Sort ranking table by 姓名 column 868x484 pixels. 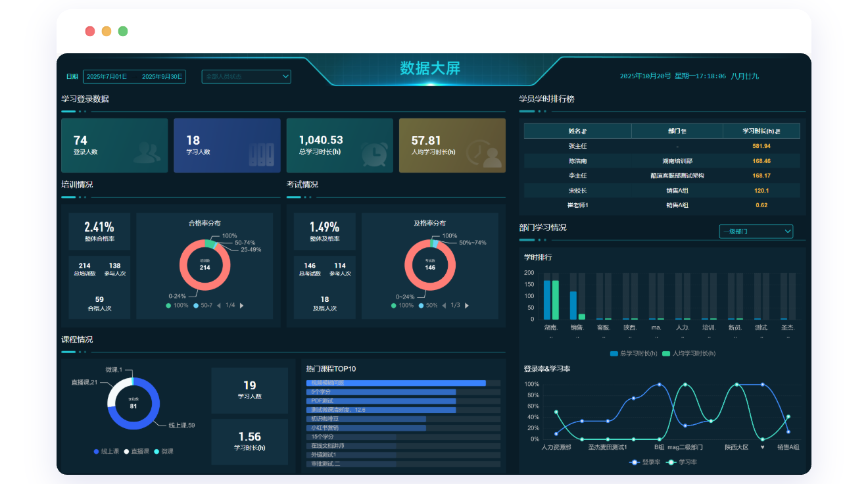[585, 131]
